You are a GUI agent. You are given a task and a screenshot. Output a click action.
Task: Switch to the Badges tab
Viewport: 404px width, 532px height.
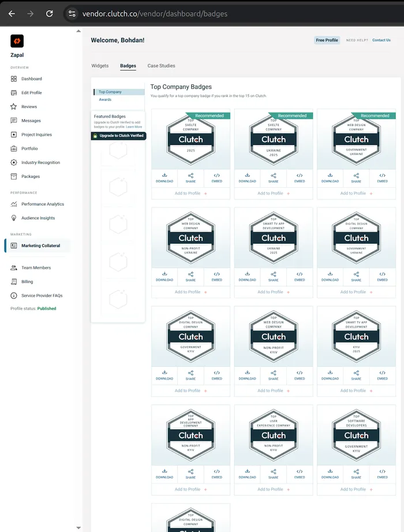128,66
